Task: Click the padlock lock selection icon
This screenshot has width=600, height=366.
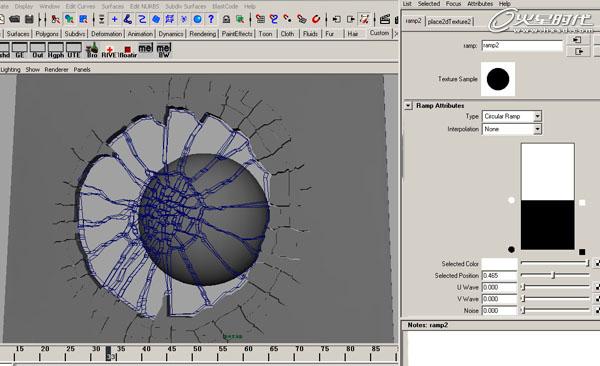Action: point(226,19)
